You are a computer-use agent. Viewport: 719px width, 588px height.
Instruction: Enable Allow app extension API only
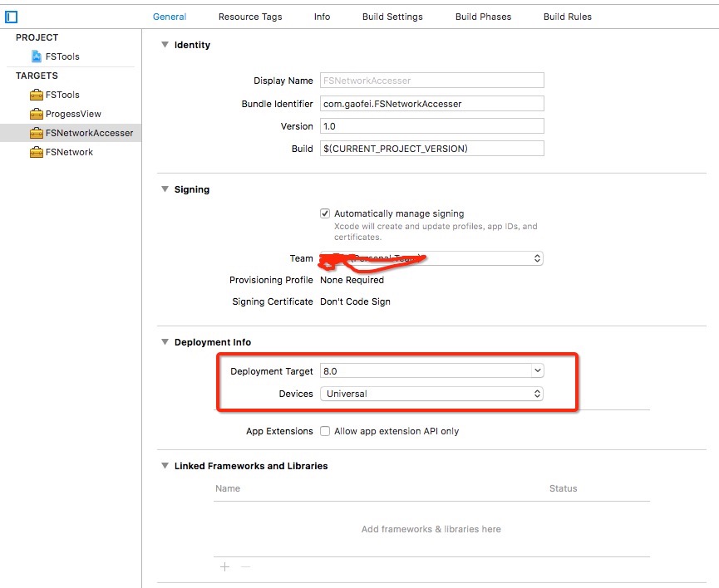coord(325,431)
